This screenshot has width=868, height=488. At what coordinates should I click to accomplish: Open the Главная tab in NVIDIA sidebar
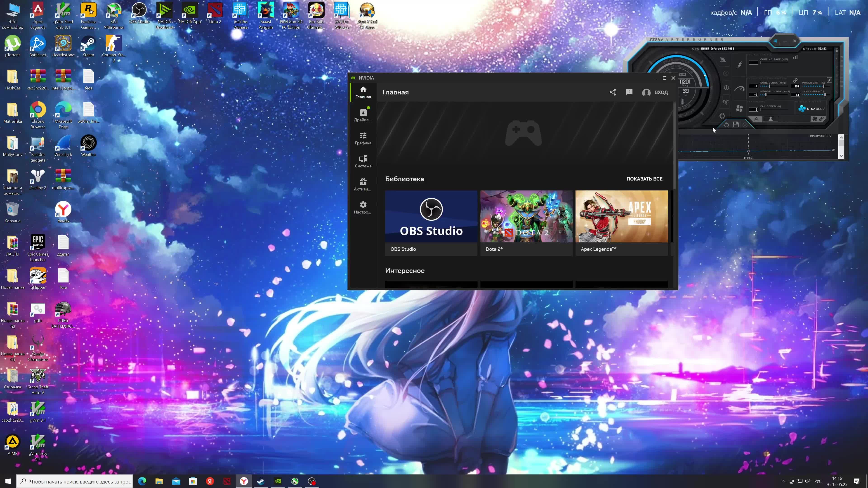[x=363, y=92]
